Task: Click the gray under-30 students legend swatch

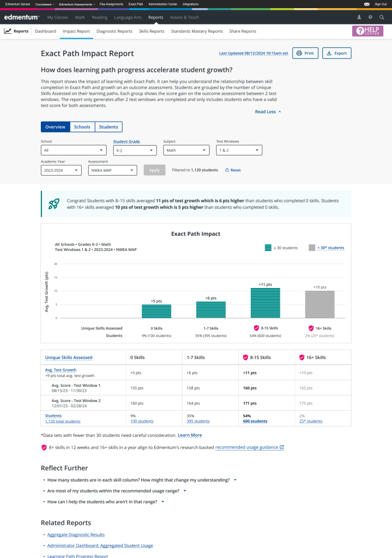Action: pyautogui.click(x=312, y=248)
